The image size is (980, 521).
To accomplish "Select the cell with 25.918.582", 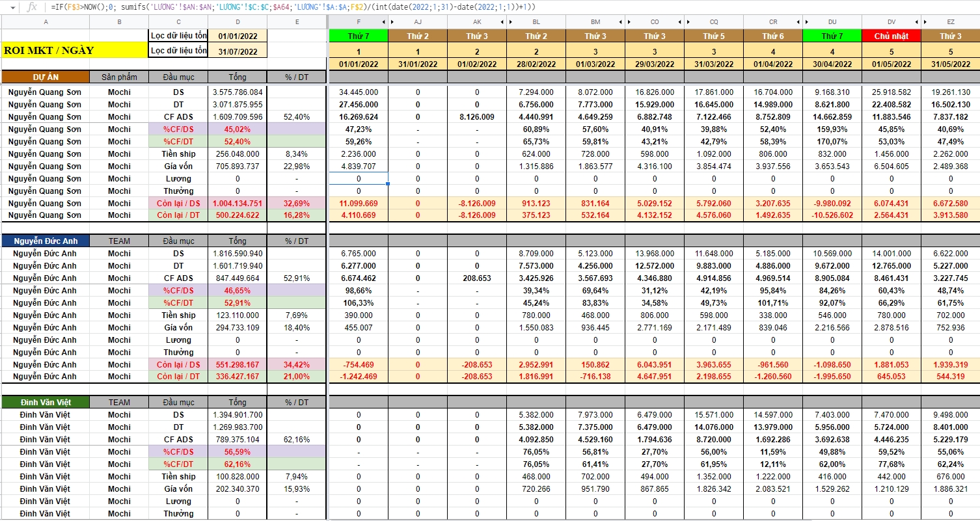I will point(892,92).
